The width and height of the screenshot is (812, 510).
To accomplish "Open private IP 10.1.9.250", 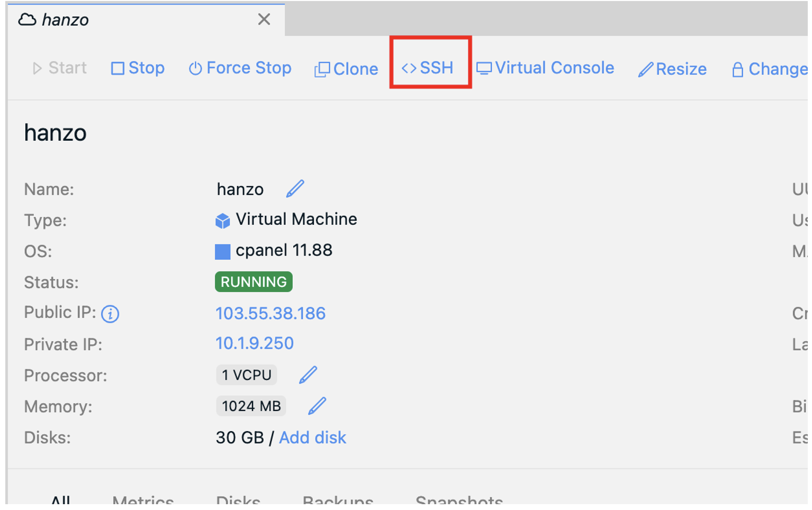I will tap(255, 343).
